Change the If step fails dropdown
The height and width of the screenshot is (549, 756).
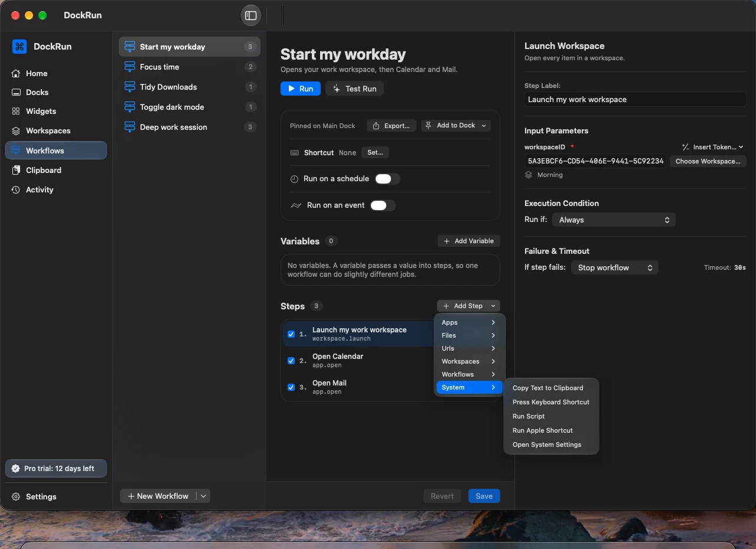(x=614, y=267)
